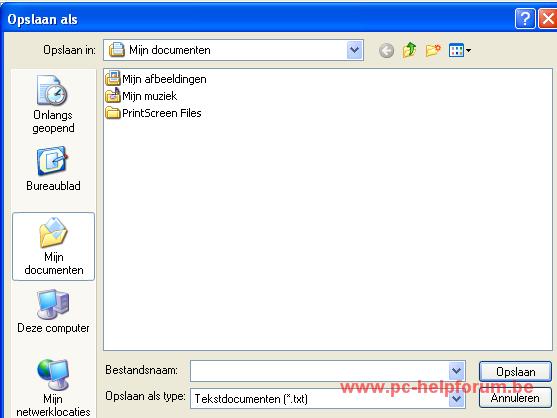557x418 pixels.
Task: Click the back arrow navigation icon
Action: 386,50
